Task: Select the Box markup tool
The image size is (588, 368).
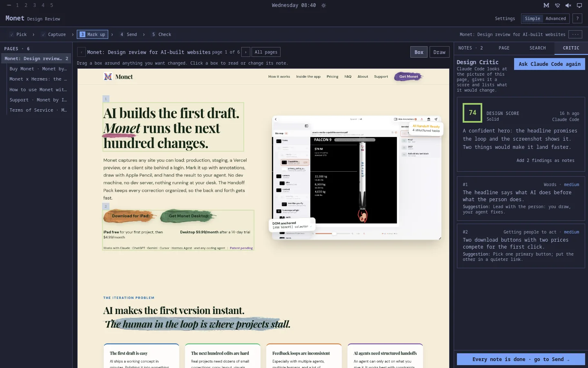Action: pyautogui.click(x=419, y=52)
